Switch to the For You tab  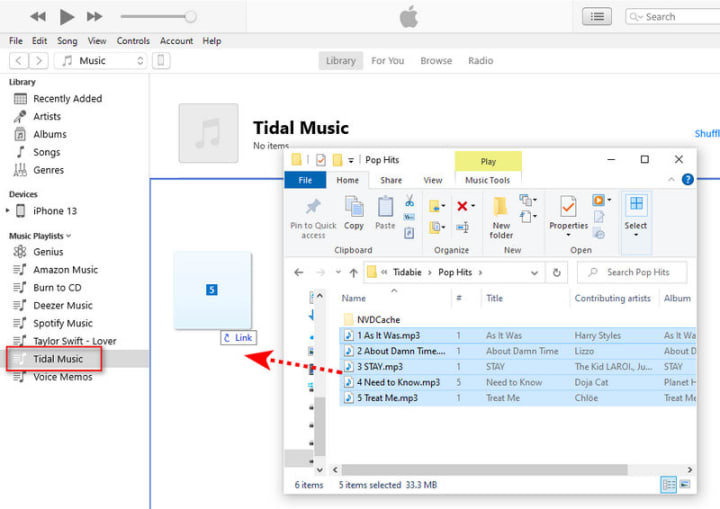click(x=388, y=61)
